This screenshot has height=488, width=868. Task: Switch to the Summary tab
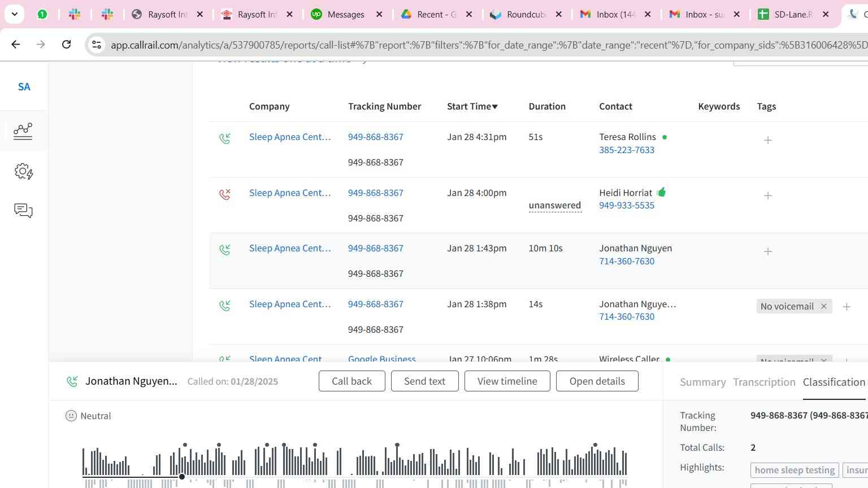(703, 382)
